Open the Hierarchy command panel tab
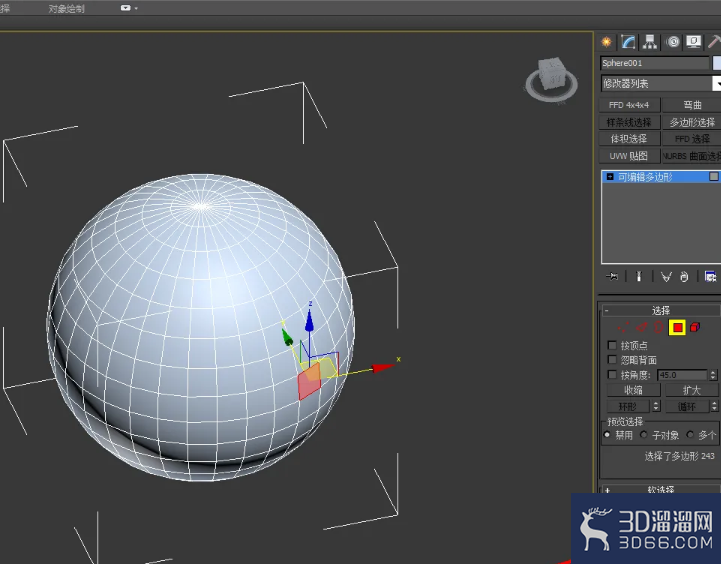721x564 pixels. click(650, 42)
